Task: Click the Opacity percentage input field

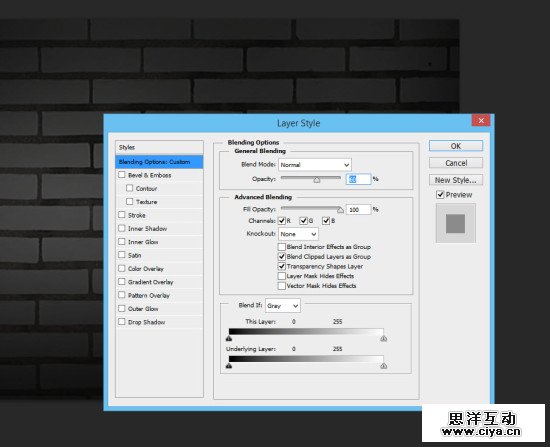Action: [358, 179]
